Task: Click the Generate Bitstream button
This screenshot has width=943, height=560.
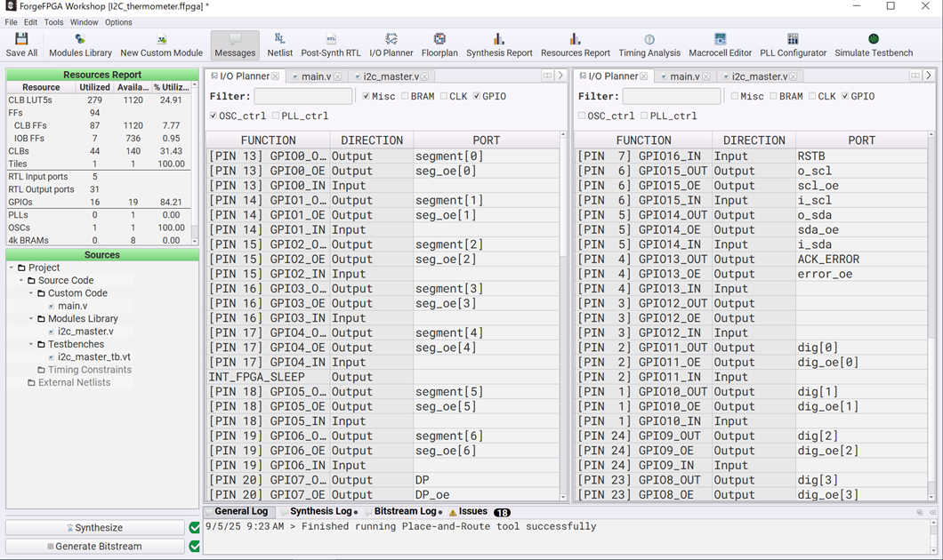Action: coord(95,546)
